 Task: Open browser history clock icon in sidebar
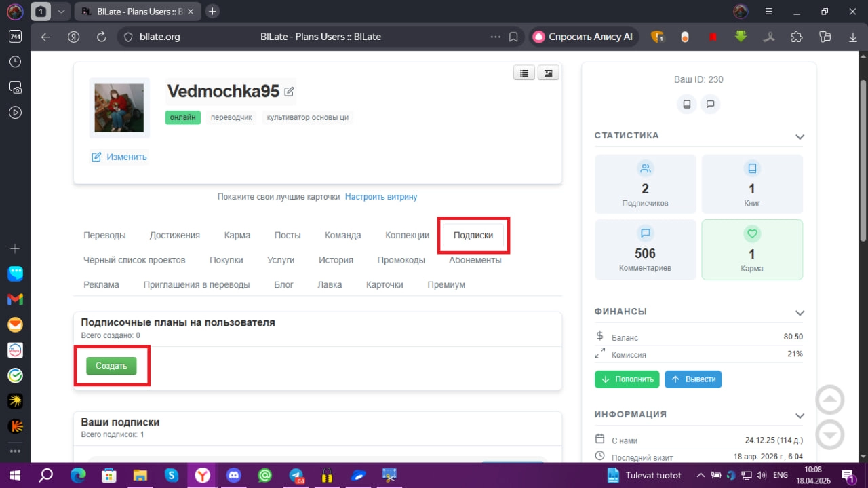point(15,62)
